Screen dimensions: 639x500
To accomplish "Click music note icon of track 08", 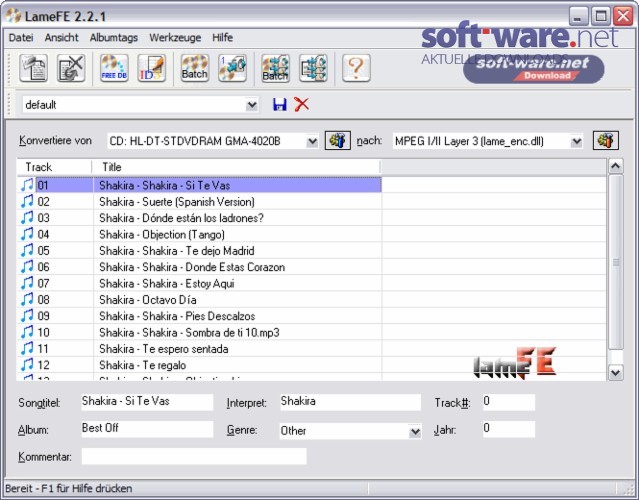I will point(27,300).
